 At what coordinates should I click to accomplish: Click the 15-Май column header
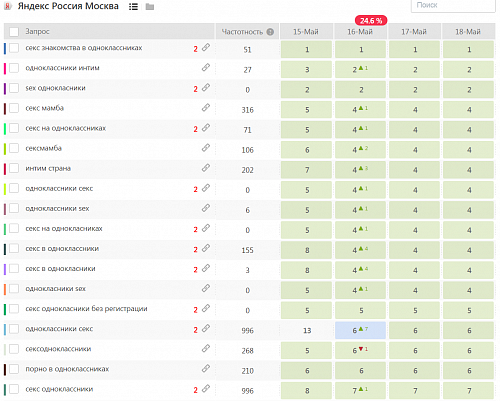click(x=306, y=32)
